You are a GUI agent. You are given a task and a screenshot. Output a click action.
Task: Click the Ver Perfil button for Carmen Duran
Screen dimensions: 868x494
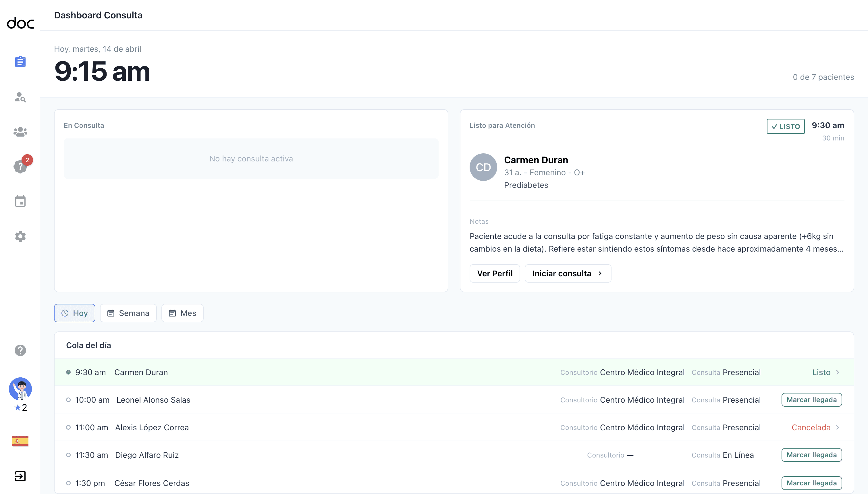tap(494, 273)
